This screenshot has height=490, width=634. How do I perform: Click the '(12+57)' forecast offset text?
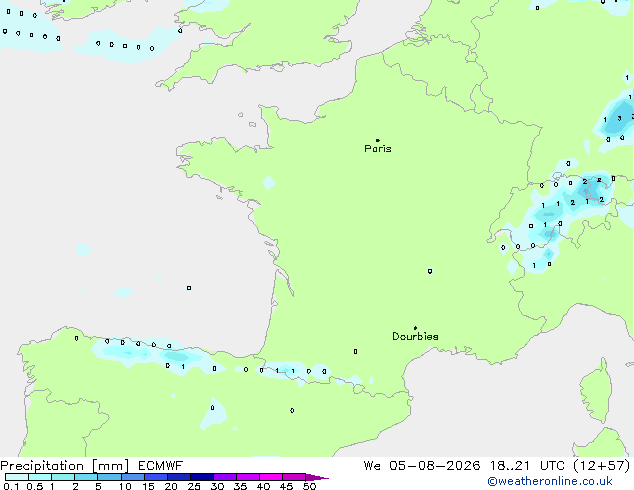tap(602, 466)
